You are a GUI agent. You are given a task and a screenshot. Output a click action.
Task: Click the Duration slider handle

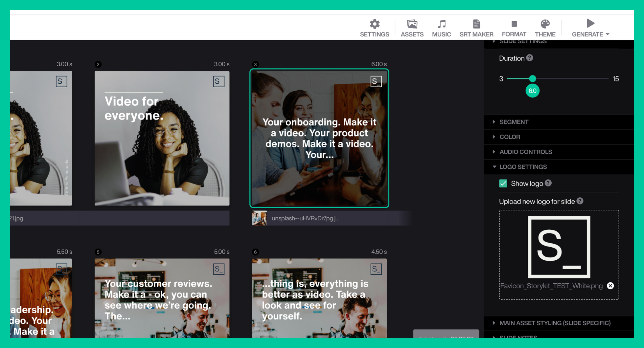pyautogui.click(x=533, y=79)
